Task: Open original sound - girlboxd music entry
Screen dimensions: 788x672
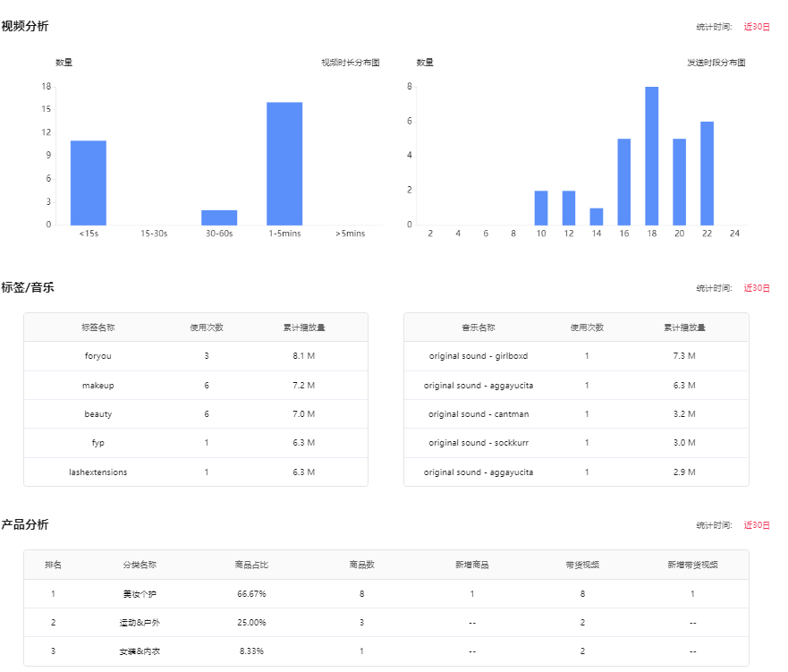Action: tap(479, 356)
